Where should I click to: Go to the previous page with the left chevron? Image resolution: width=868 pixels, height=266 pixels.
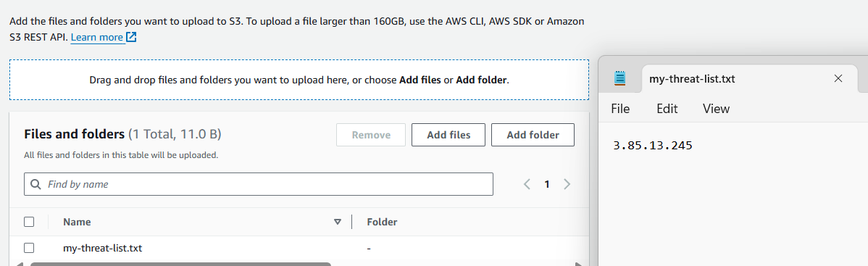[x=527, y=185]
